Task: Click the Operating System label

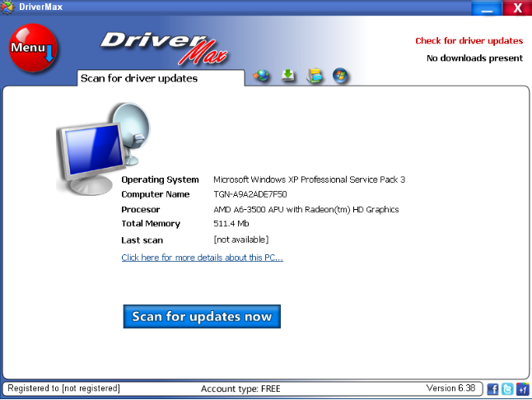Action: pos(160,179)
